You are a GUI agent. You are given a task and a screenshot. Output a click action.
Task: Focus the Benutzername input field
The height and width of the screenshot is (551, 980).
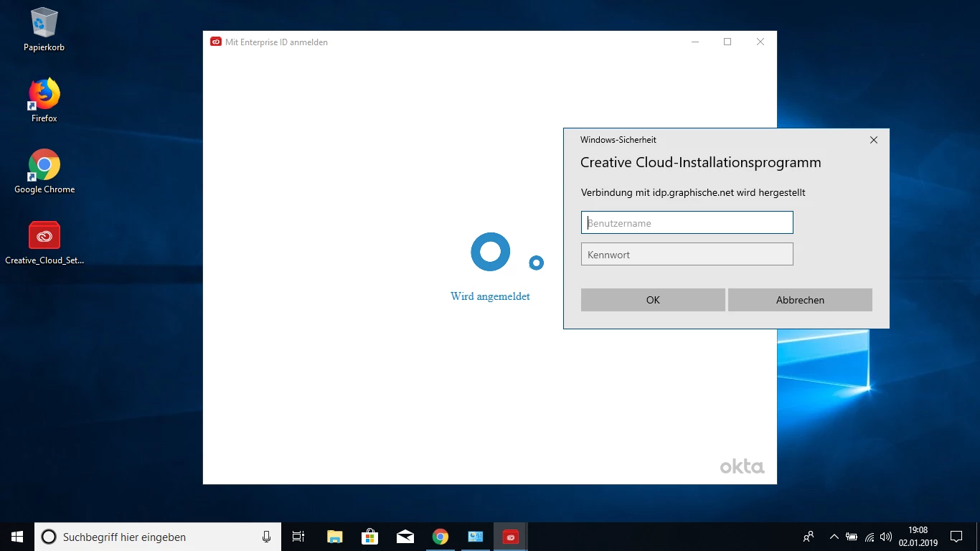point(687,222)
